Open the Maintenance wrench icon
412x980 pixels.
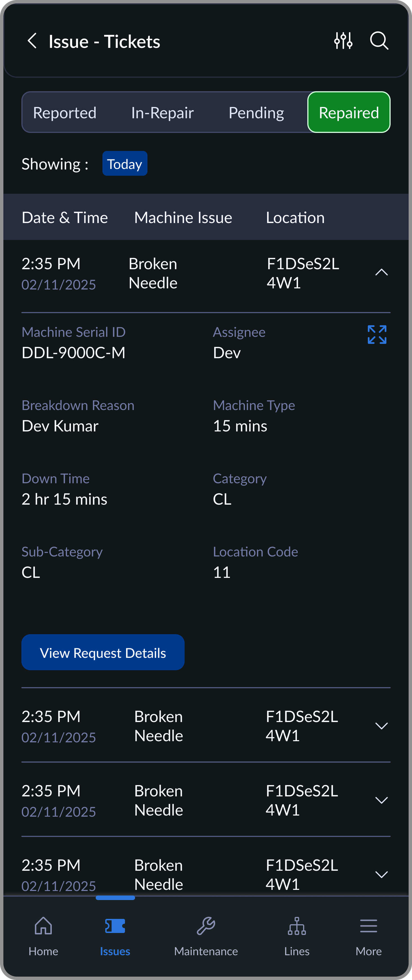coord(206,926)
